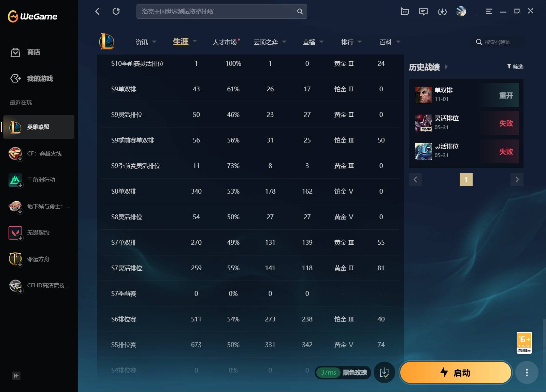
Task: Refresh the current page
Action: [x=116, y=11]
